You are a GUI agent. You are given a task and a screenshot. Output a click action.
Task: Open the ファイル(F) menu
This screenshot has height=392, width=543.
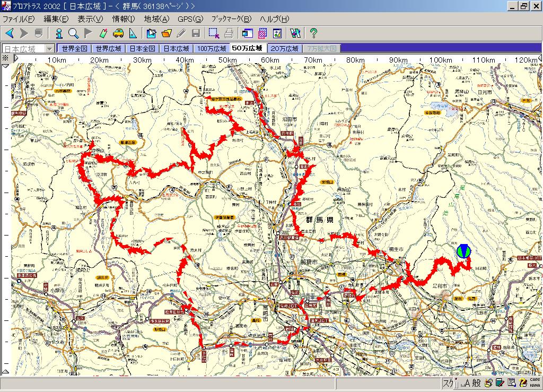[x=19, y=19]
